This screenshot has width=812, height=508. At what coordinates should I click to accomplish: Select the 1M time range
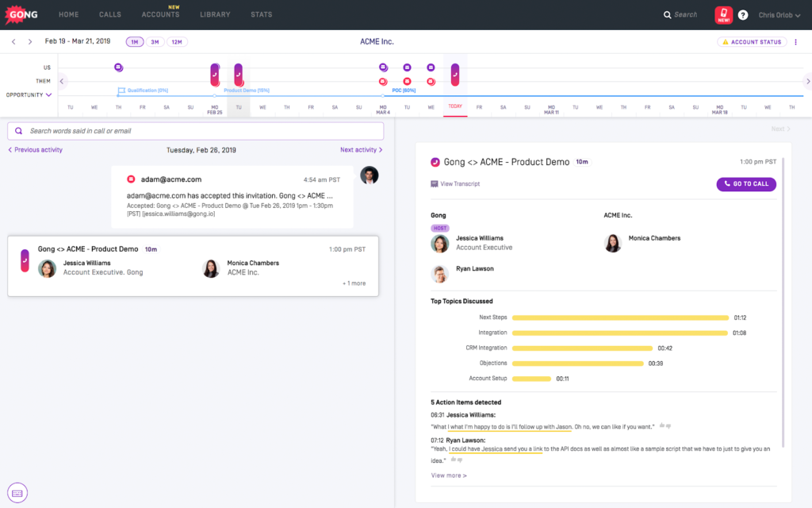tap(134, 42)
